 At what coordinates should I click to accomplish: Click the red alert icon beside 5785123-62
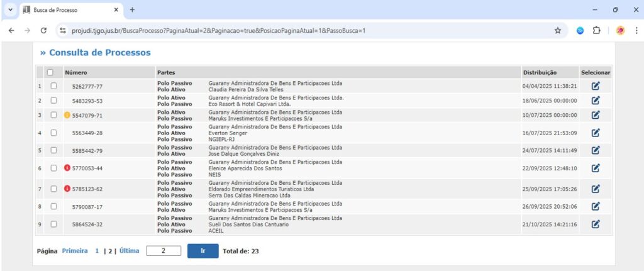point(67,189)
